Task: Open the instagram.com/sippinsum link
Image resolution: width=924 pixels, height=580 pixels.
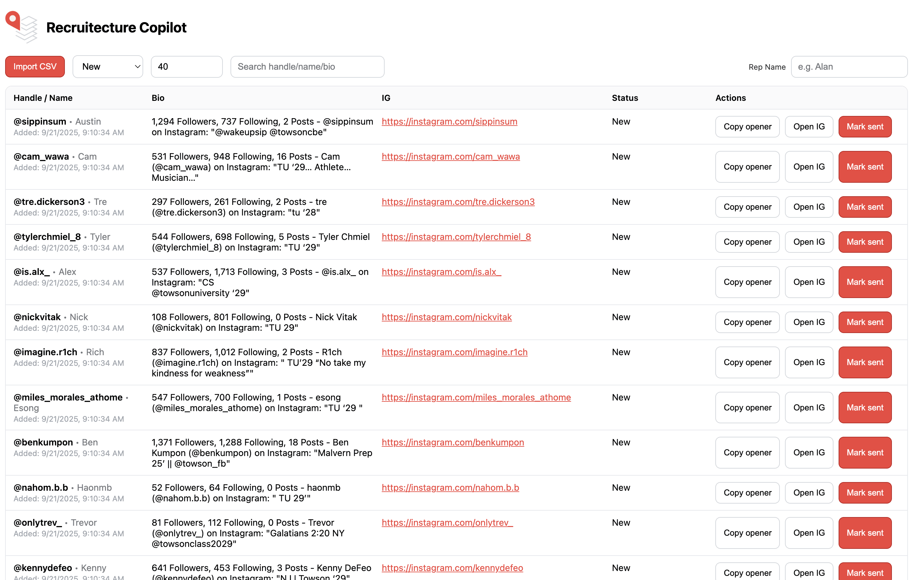Action: (x=449, y=122)
